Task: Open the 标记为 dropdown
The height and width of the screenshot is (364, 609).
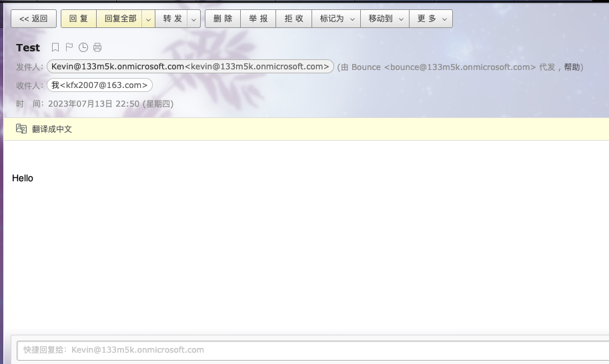Action: tap(336, 19)
